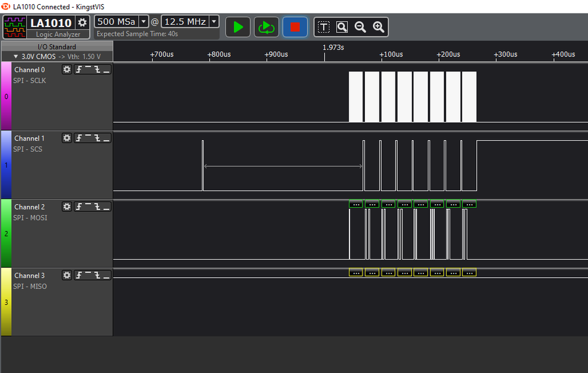Activate the time measurement T tool
This screenshot has width=588, height=373.
[x=324, y=27]
